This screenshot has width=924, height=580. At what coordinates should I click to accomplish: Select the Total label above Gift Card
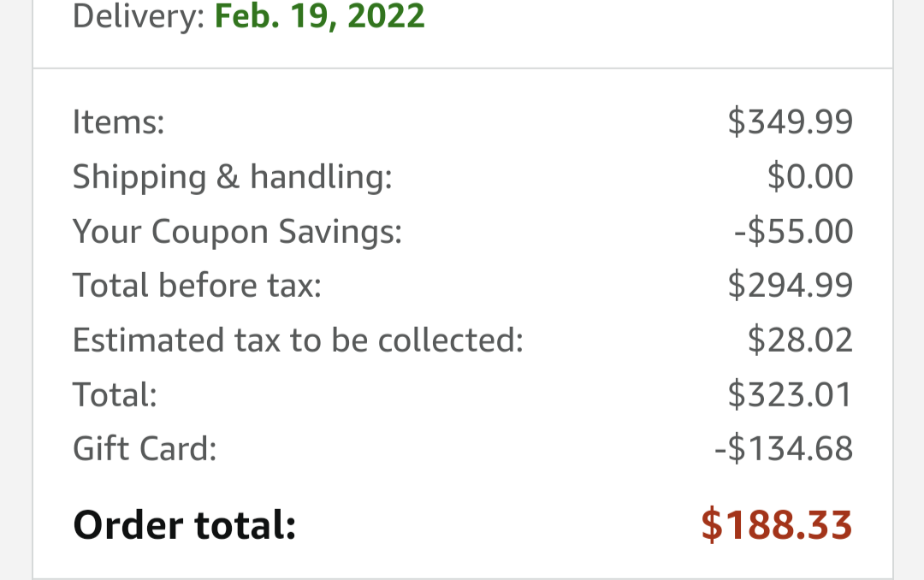115,394
